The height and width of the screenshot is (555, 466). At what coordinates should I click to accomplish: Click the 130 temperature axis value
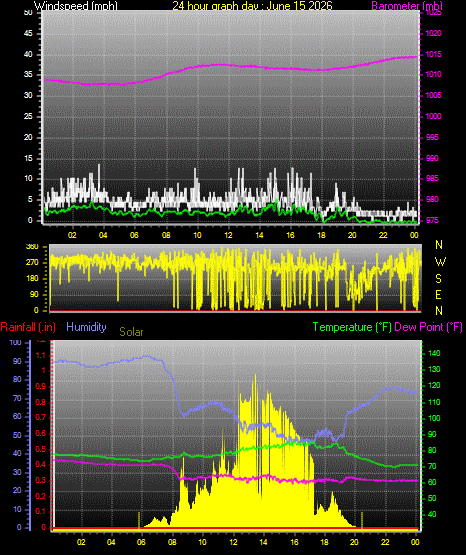434,369
